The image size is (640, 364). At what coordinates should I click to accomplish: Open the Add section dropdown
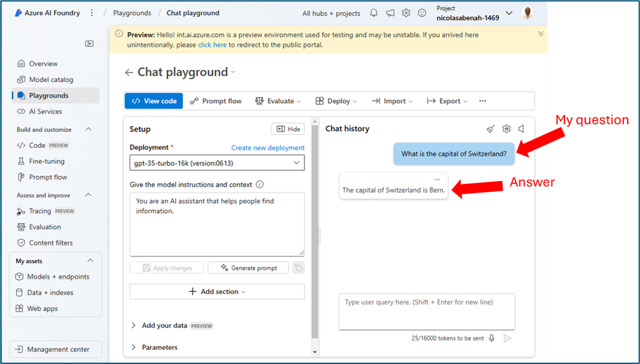(217, 291)
